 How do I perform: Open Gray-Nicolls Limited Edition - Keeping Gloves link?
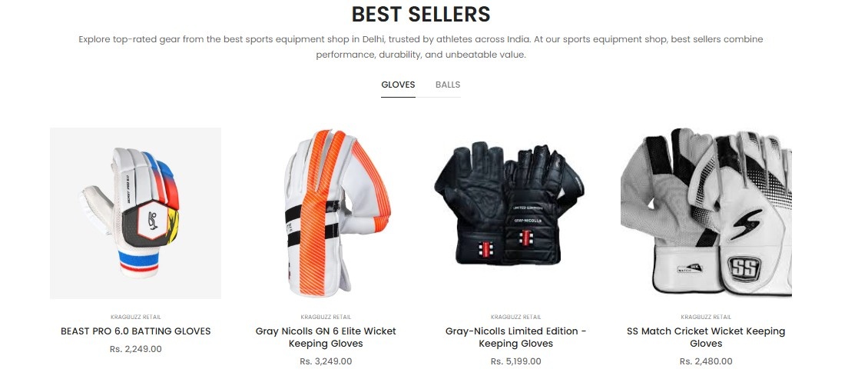coord(516,337)
